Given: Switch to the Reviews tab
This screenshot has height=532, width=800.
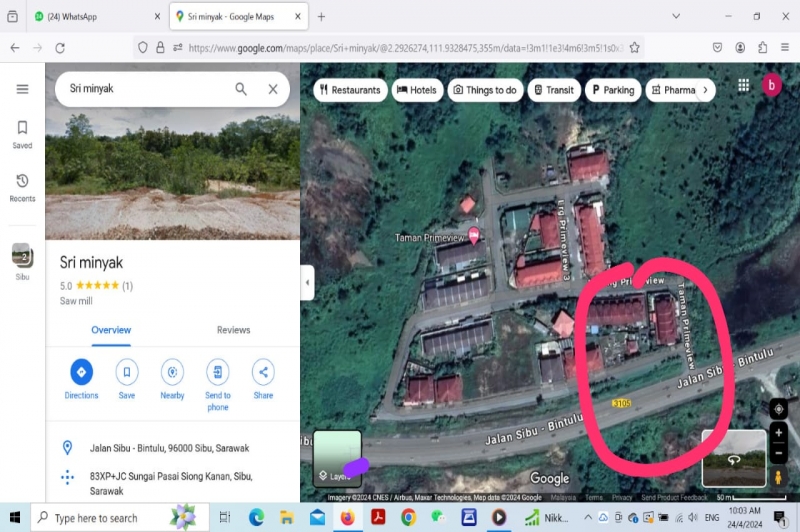Looking at the screenshot, I should [x=233, y=330].
